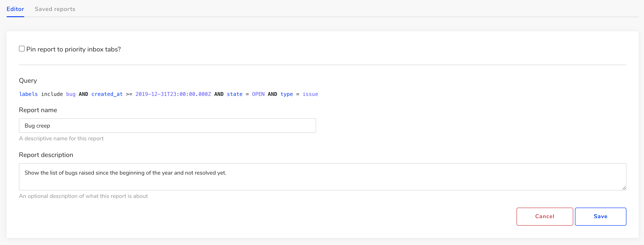Click the 'Pin report to priority inbox tabs?' label

click(73, 49)
